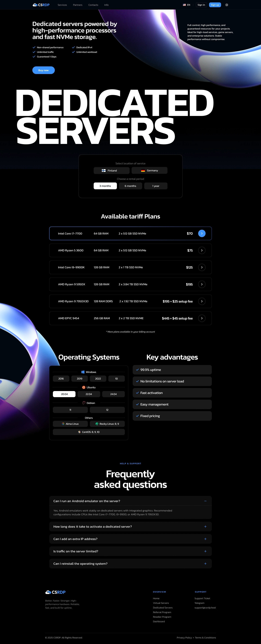Expand the extra IP address question
261x644 pixels.
tap(205, 539)
